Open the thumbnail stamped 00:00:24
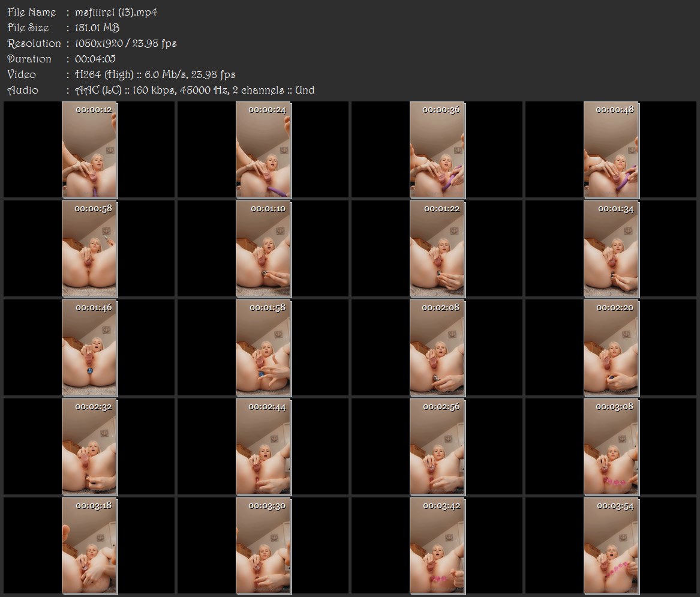 click(263, 149)
